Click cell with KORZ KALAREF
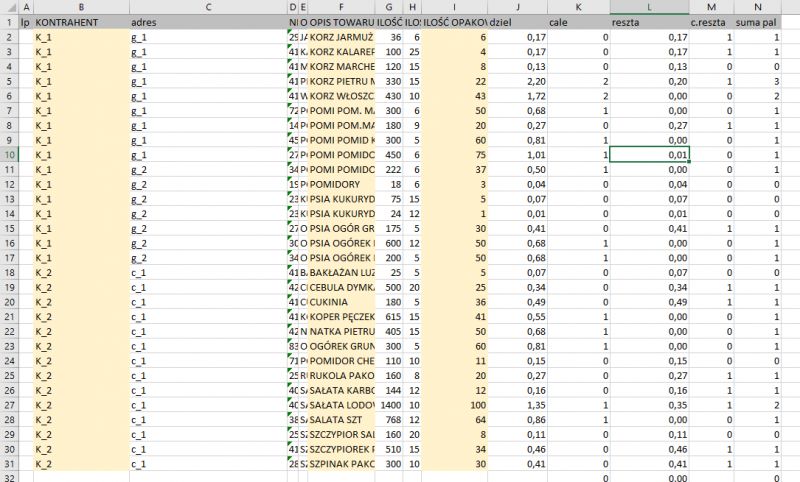 (x=341, y=52)
